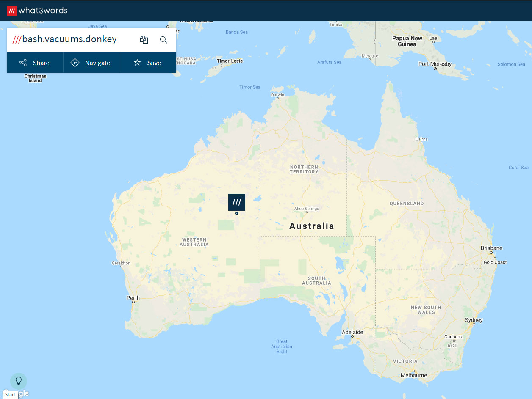The image size is (532, 399).
Task: Click the Perth city label
Action: click(x=133, y=298)
